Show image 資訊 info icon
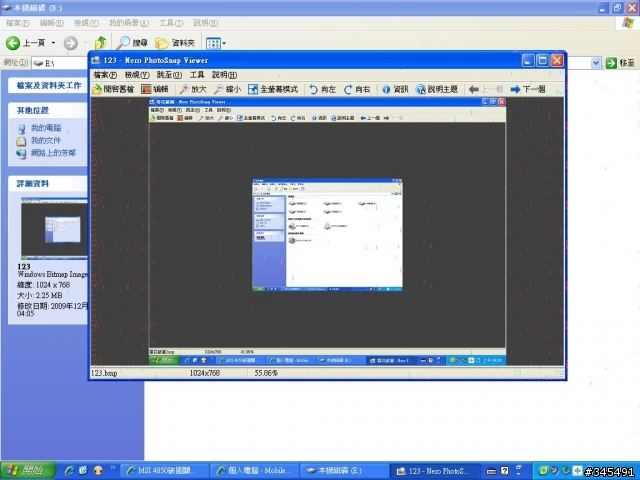 386,89
